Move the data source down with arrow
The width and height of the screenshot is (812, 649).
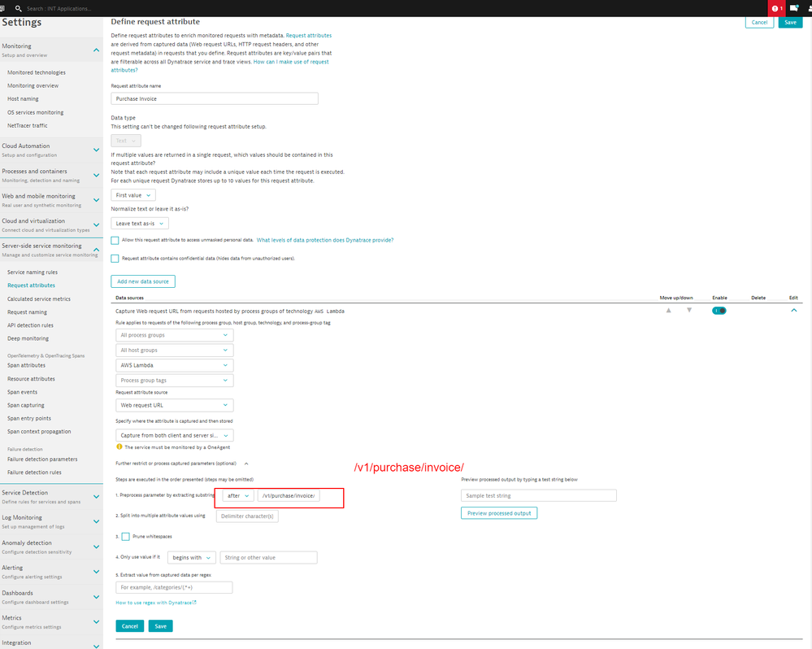coord(689,310)
